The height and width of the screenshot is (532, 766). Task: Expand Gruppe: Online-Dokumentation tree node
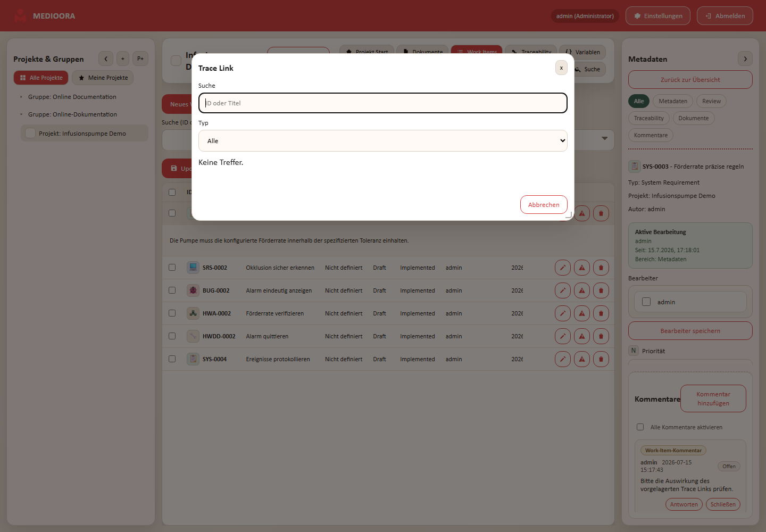tap(21, 114)
